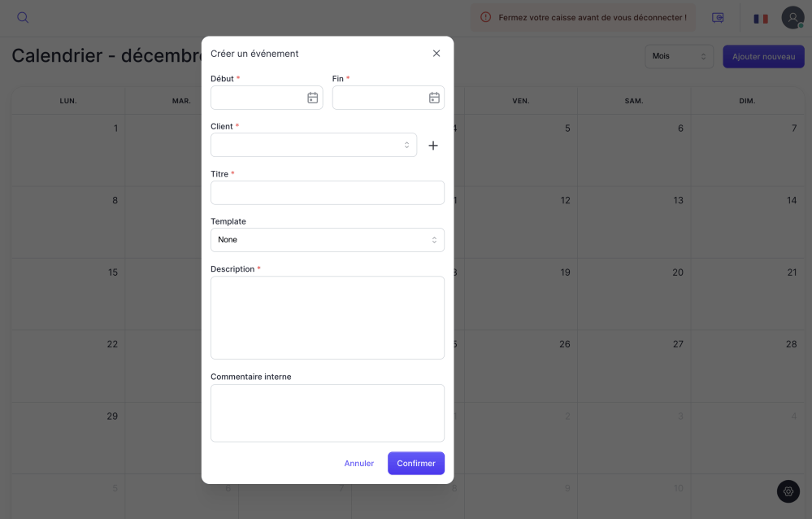This screenshot has width=812, height=519.
Task: Open the Début date calendar picker
Action: 312,98
